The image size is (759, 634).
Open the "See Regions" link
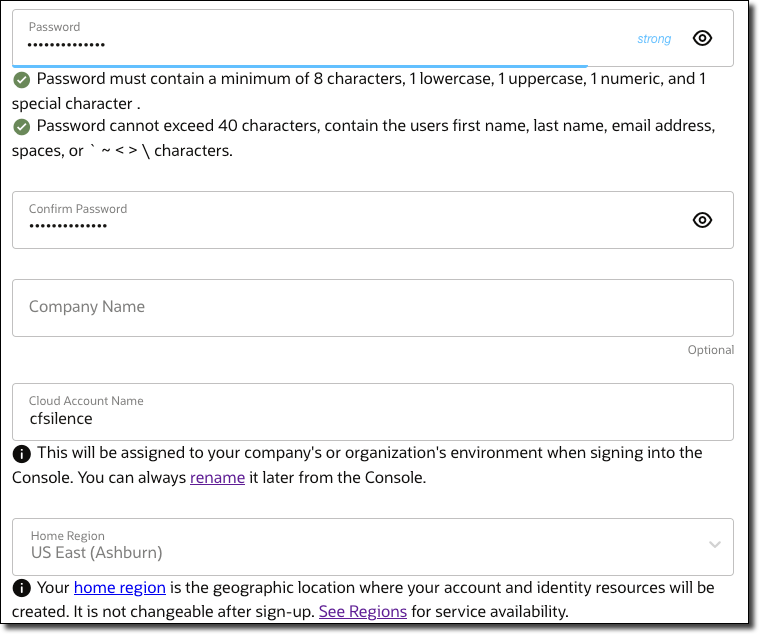coord(362,612)
